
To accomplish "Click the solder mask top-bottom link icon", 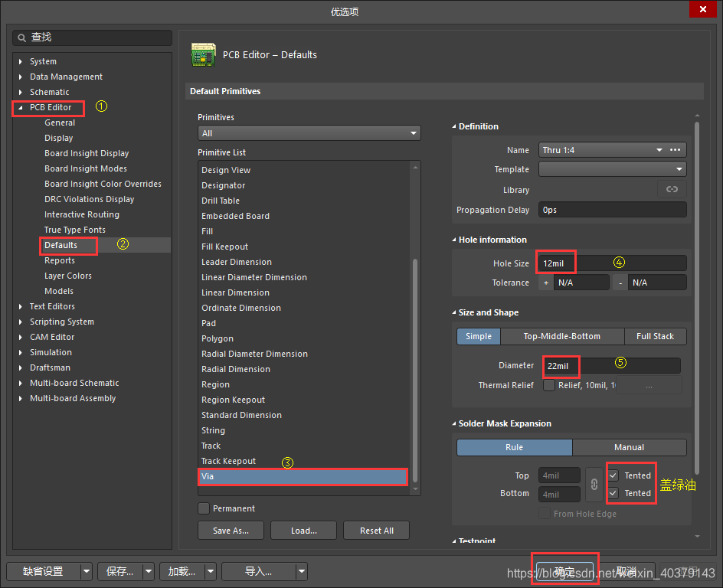I will pyautogui.click(x=594, y=485).
